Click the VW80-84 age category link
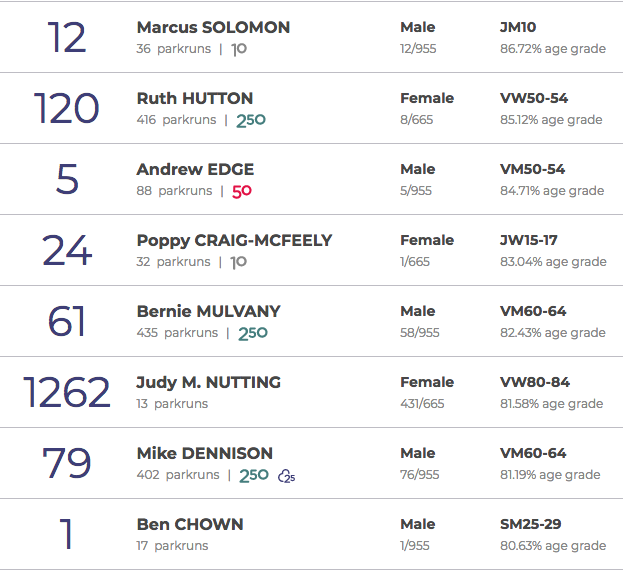The height and width of the screenshot is (571, 623). [x=532, y=382]
